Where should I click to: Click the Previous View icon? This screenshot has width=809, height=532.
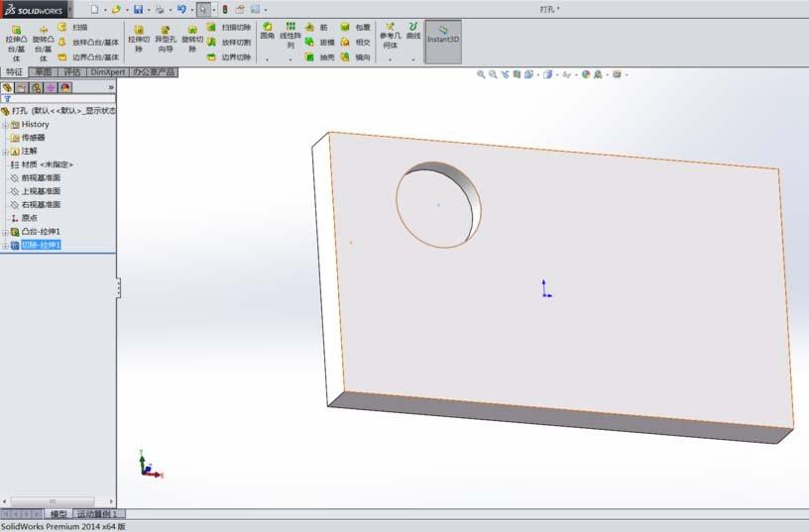pyautogui.click(x=505, y=74)
